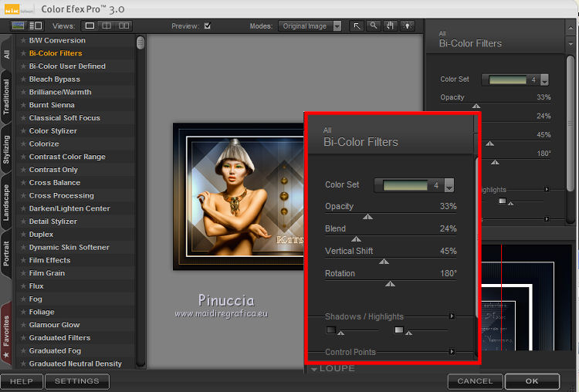The width and height of the screenshot is (579, 392).
Task: Select the zoom magnifier tool
Action: point(374,25)
